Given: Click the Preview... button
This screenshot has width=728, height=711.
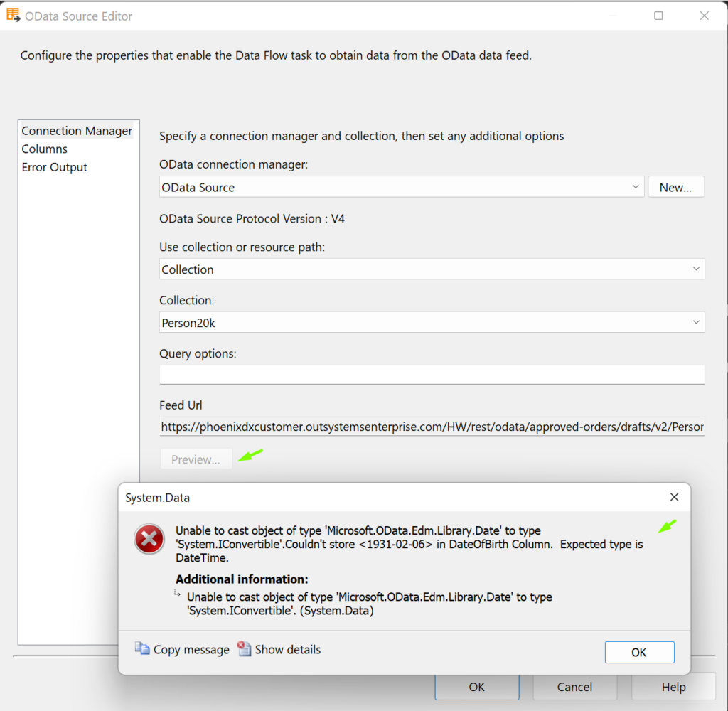Looking at the screenshot, I should tap(196, 459).
